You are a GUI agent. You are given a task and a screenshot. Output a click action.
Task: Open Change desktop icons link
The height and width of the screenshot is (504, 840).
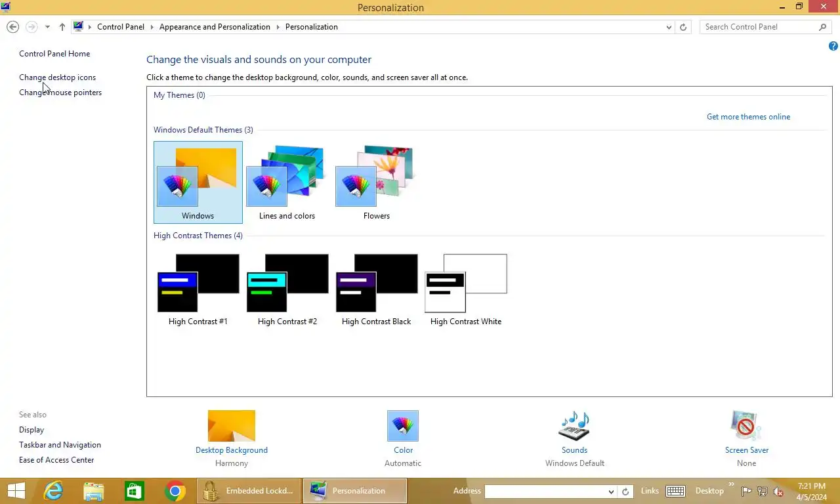click(57, 77)
